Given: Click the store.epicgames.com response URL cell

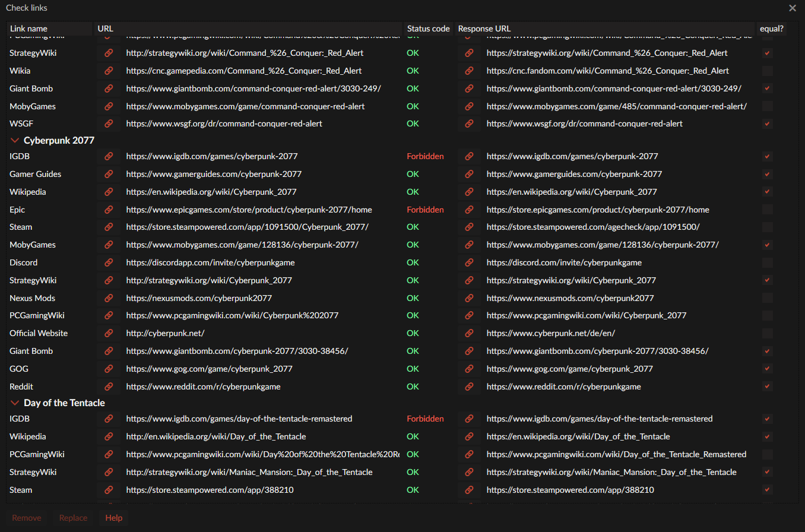Looking at the screenshot, I should pyautogui.click(x=598, y=210).
